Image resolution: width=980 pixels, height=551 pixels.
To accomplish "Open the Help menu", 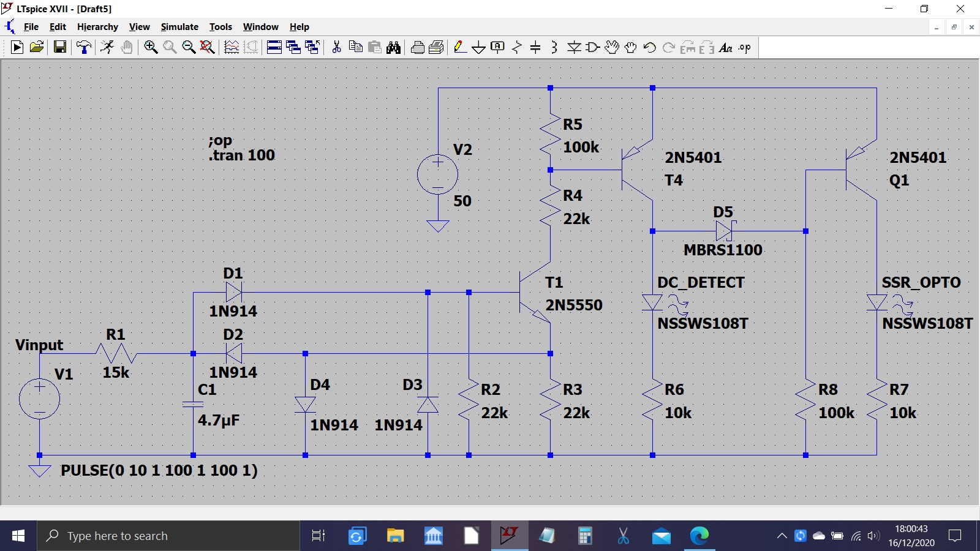I will tap(299, 27).
